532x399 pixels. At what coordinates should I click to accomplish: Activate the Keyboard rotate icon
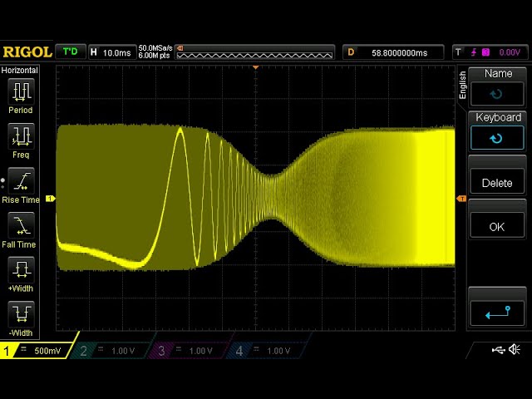(x=497, y=138)
